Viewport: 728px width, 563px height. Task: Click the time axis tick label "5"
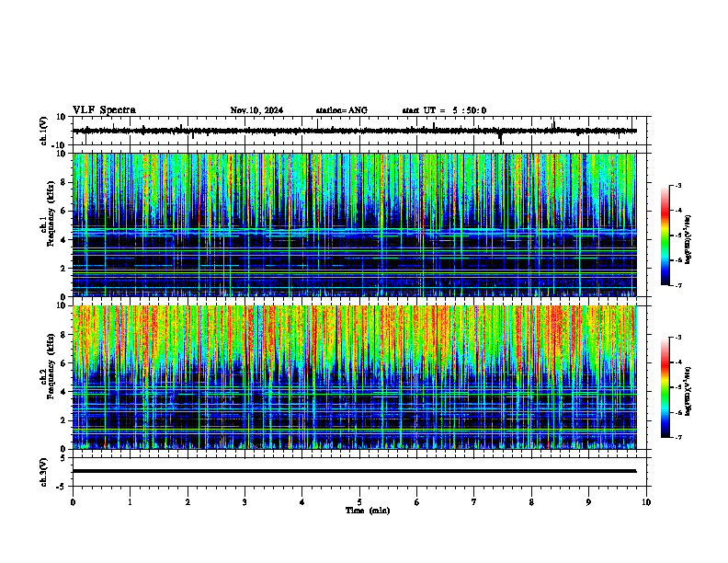tap(359, 502)
